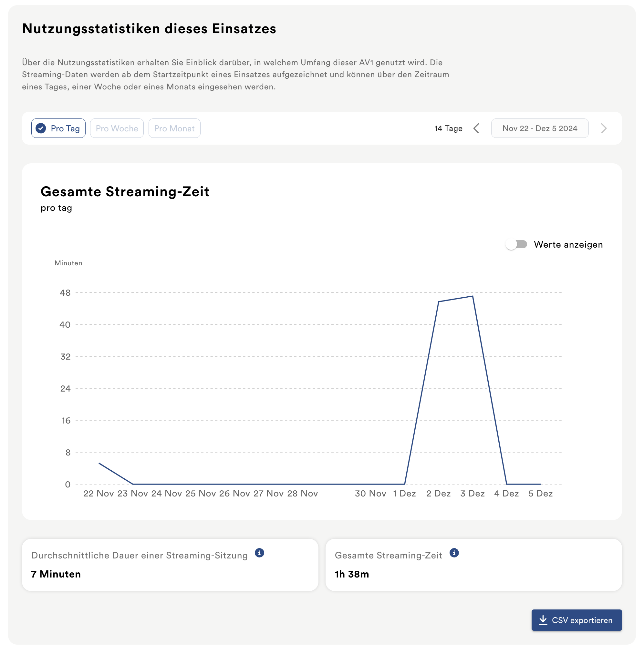Go to previous date range arrow

coord(476,128)
